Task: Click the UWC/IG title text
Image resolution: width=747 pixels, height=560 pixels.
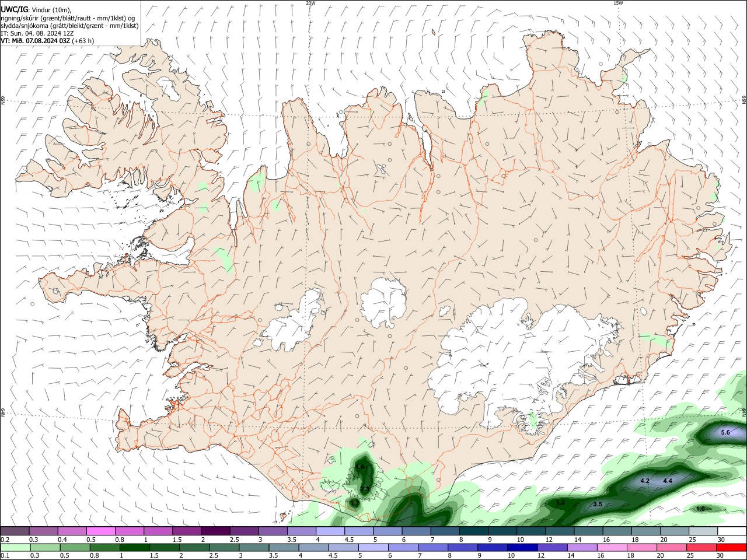Action: click(14, 9)
